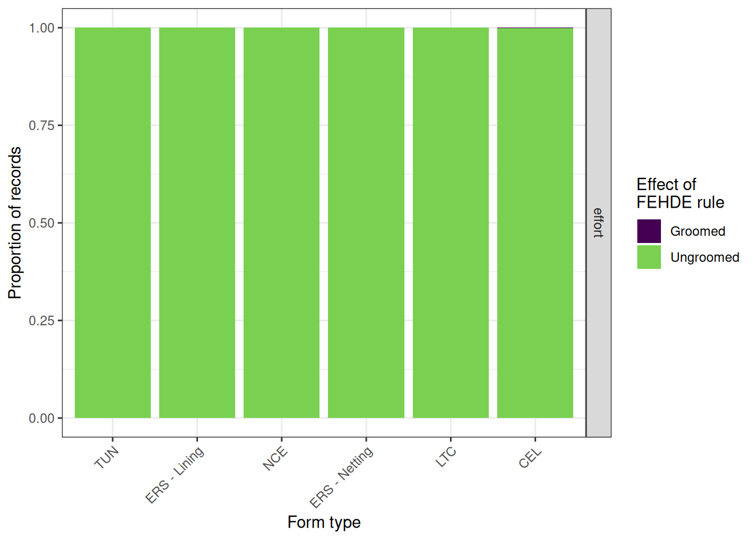Select the CEL bar
Viewport: 756px width, 540px height.
535,223
